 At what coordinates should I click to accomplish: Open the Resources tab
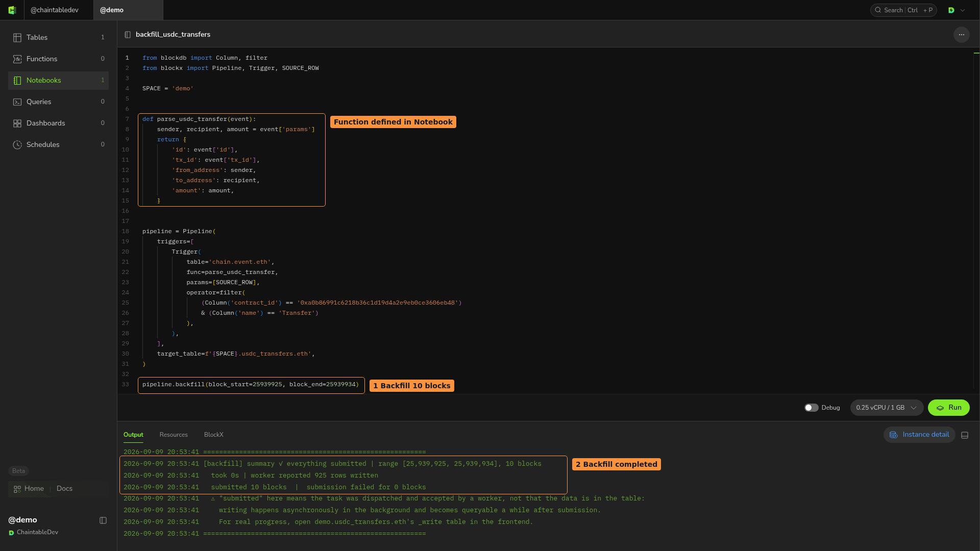pos(174,435)
